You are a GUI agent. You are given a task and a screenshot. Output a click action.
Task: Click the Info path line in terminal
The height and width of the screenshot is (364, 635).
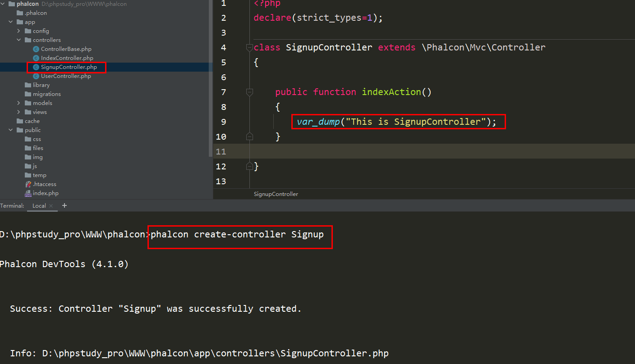pyautogui.click(x=199, y=353)
